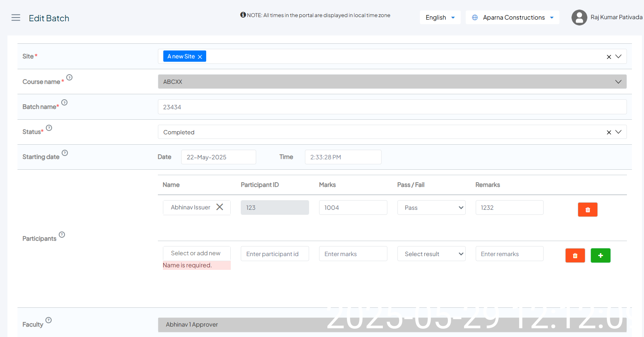The height and width of the screenshot is (337, 644).
Task: Click the Status help icon
Action: tap(49, 128)
